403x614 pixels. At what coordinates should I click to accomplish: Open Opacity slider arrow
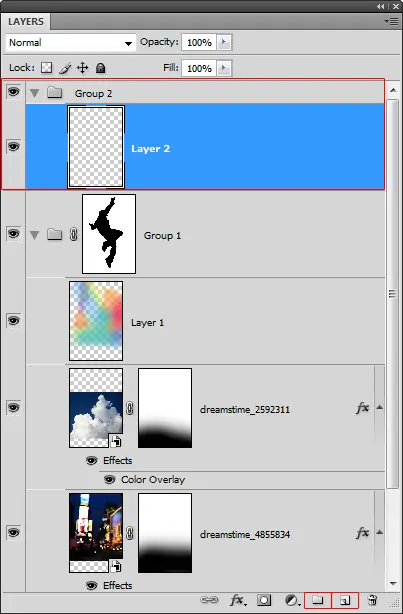point(224,42)
